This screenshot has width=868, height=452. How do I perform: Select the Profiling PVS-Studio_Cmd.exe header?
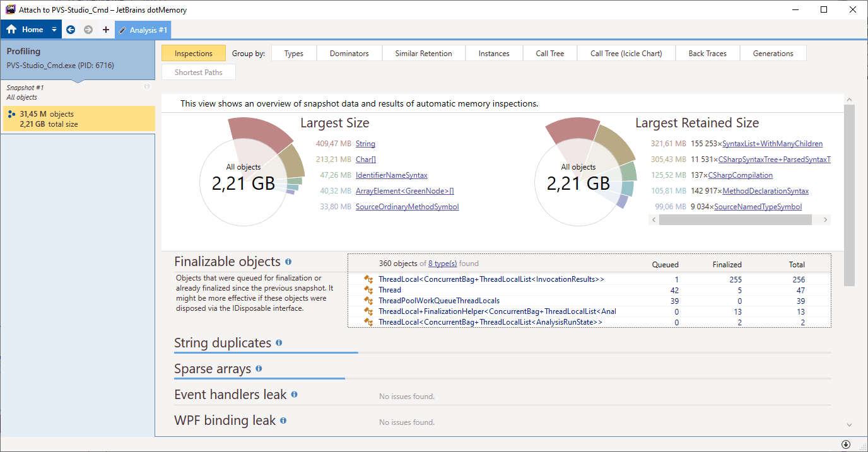[x=77, y=59]
